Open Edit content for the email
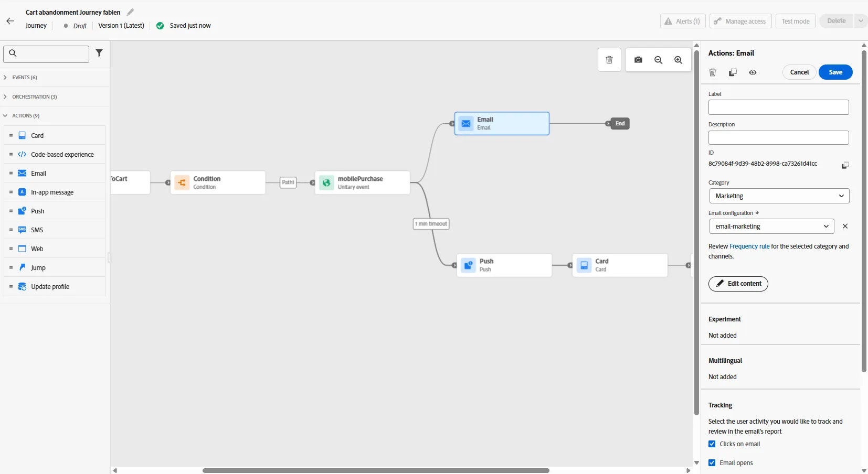 pos(738,284)
